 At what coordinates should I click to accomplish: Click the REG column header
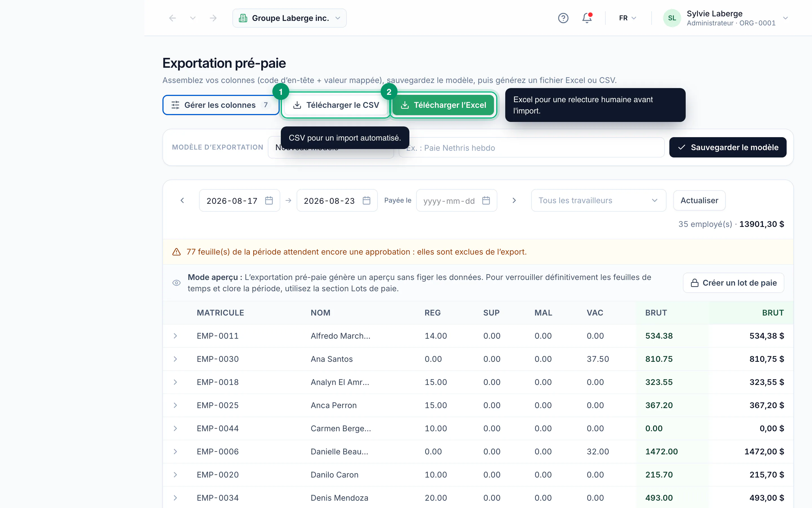point(433,313)
